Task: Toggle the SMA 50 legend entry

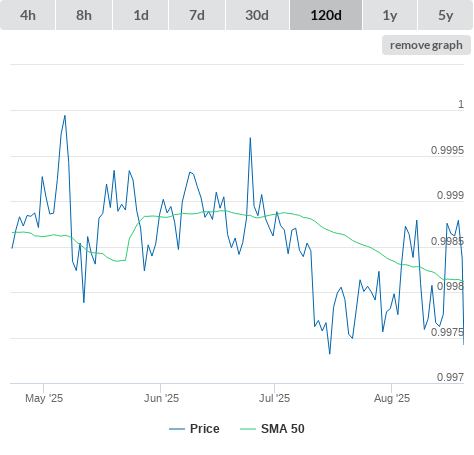Action: pos(283,429)
